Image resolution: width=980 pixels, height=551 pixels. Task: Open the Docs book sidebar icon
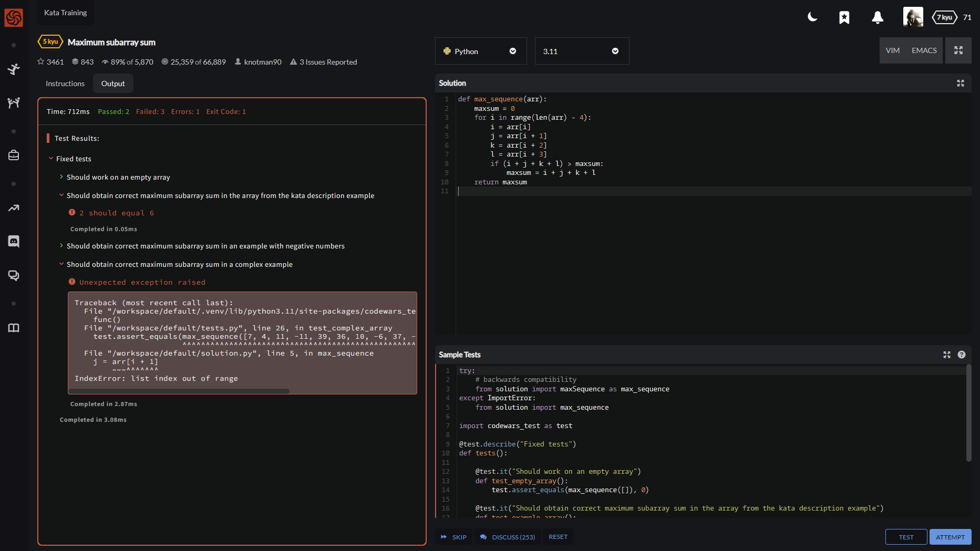point(14,328)
